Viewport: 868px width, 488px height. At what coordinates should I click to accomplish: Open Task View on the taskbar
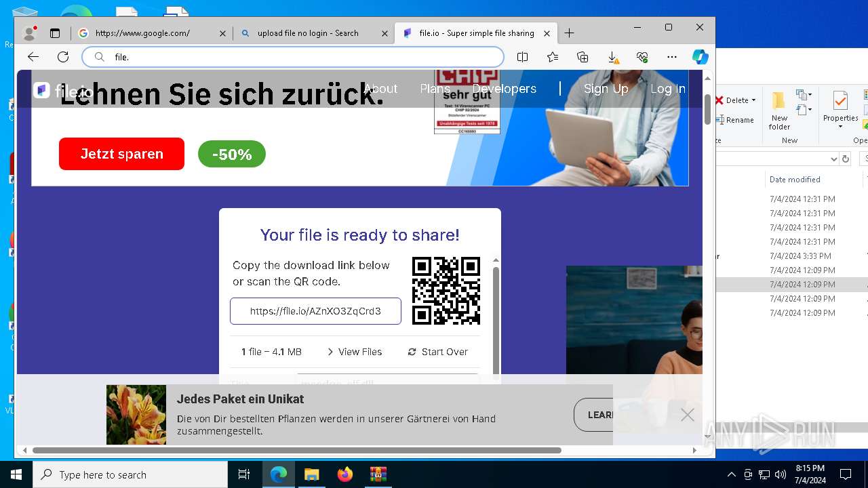click(244, 474)
